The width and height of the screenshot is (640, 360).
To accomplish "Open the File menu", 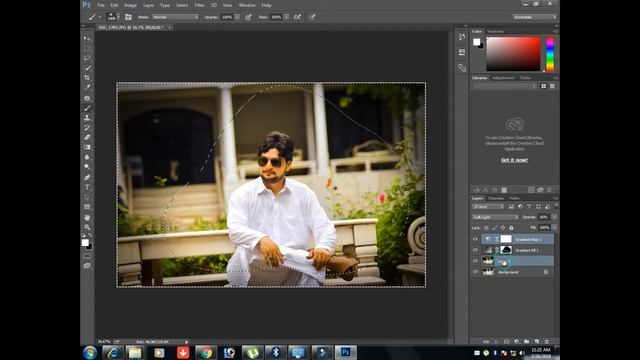I will click(x=101, y=5).
